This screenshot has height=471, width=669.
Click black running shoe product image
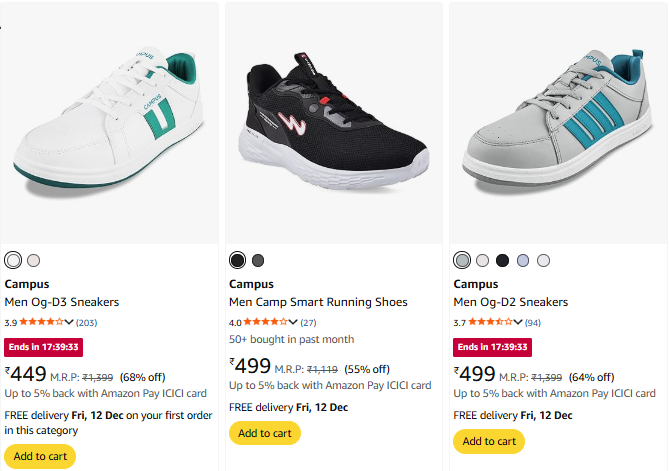coord(333,122)
